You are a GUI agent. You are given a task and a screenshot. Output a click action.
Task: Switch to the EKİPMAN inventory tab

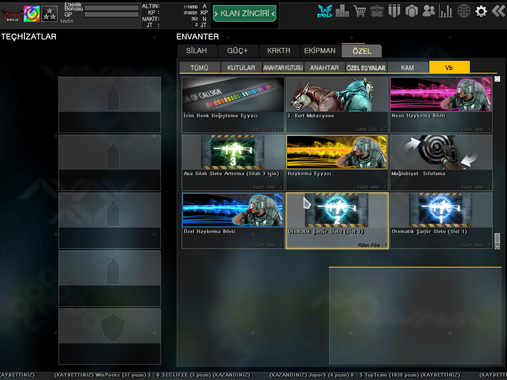(x=320, y=51)
